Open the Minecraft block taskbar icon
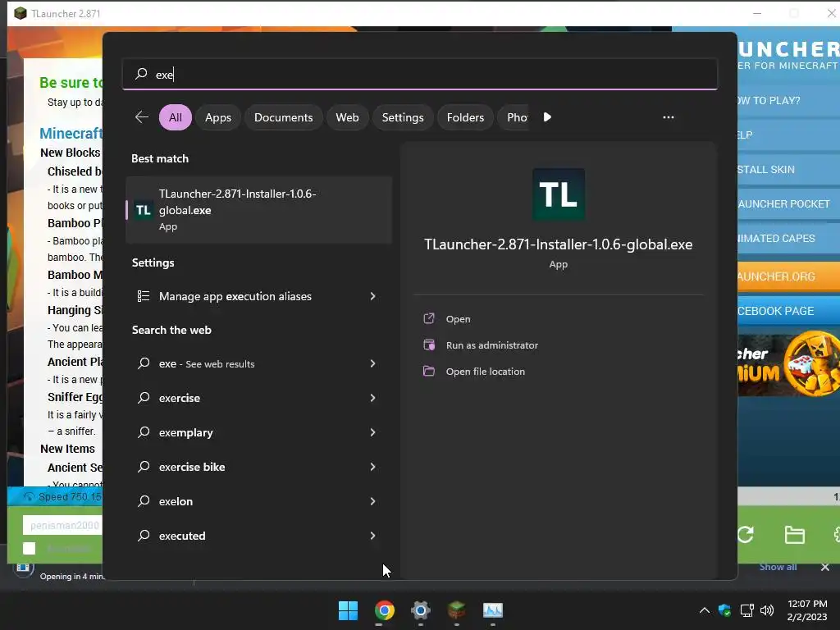The height and width of the screenshot is (630, 840). click(456, 610)
